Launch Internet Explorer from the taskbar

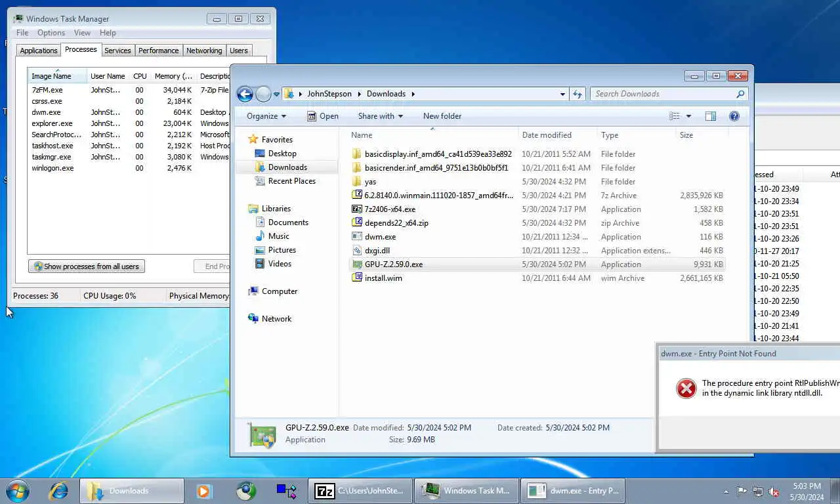(x=59, y=491)
